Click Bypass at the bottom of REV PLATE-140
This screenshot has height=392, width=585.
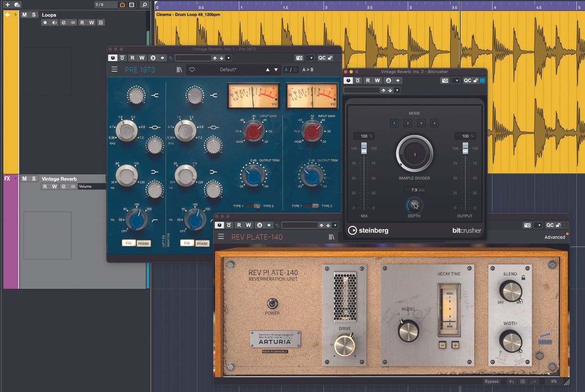tap(492, 381)
